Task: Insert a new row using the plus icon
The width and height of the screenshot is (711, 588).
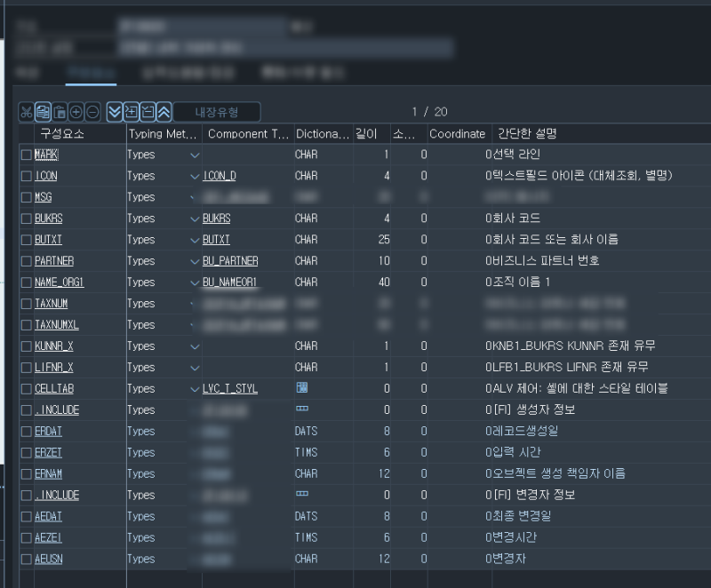Action: click(76, 111)
